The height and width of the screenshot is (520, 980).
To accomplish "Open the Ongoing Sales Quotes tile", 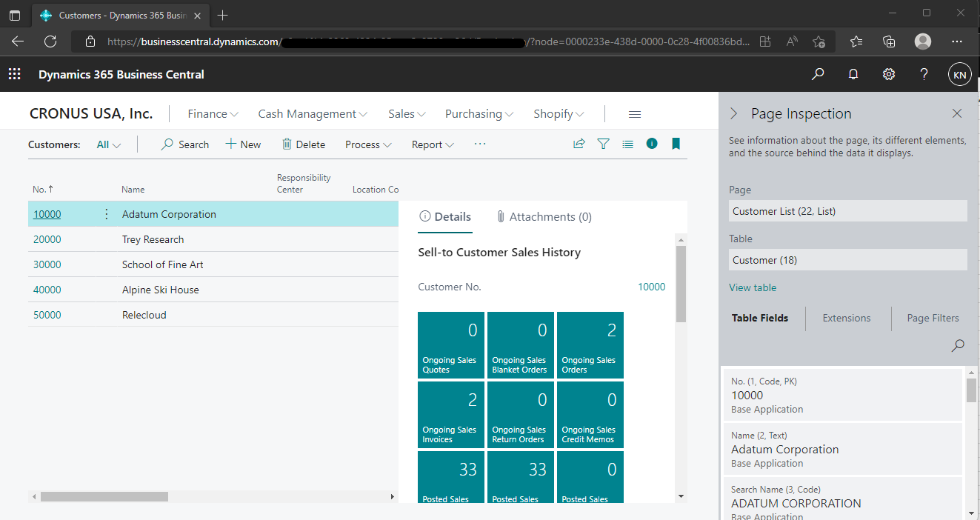I will (x=451, y=344).
